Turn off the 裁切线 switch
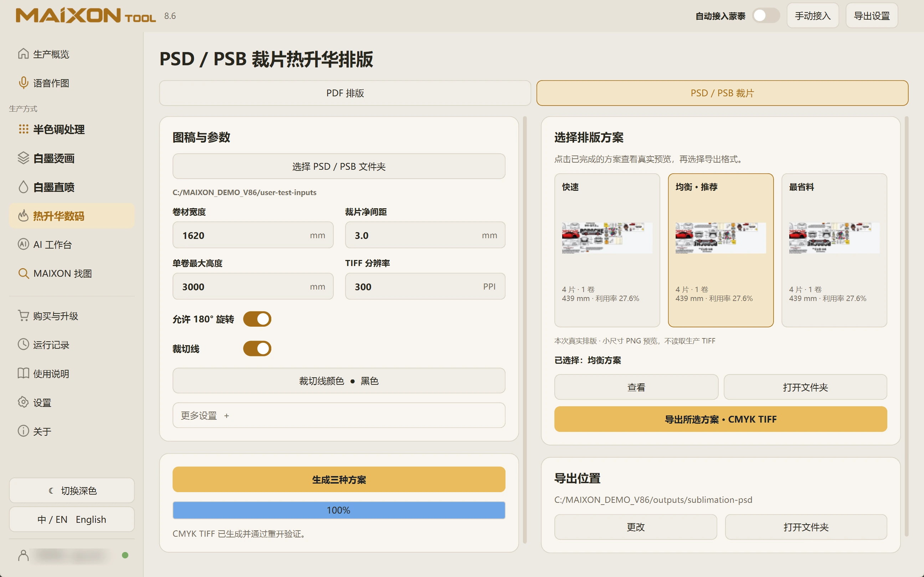The width and height of the screenshot is (924, 577). tap(257, 348)
